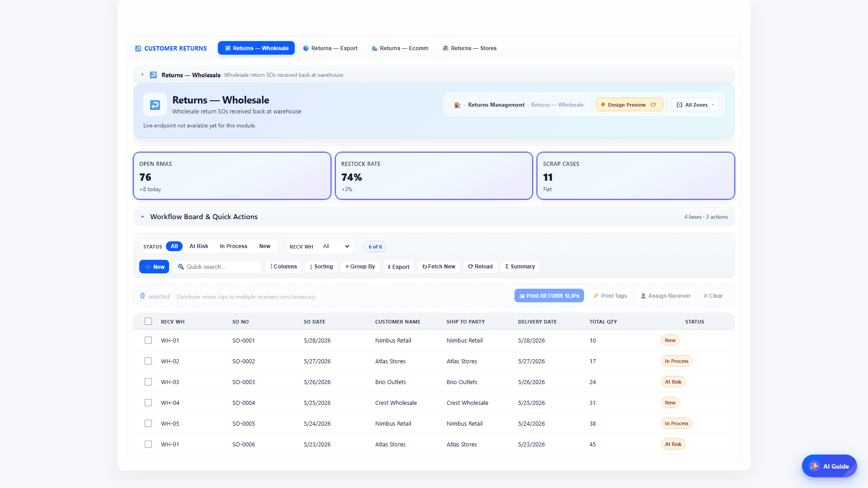
Task: Check the SO-0002 row checkbox
Action: pos(148,361)
